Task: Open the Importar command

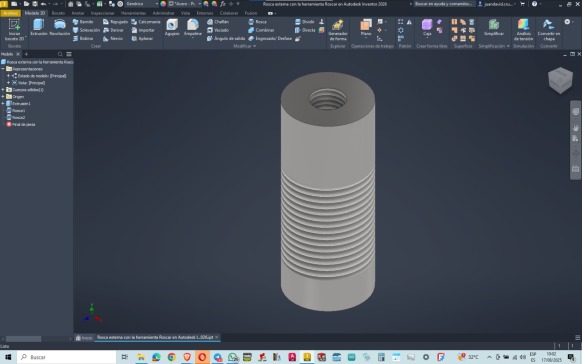Action: click(x=143, y=30)
